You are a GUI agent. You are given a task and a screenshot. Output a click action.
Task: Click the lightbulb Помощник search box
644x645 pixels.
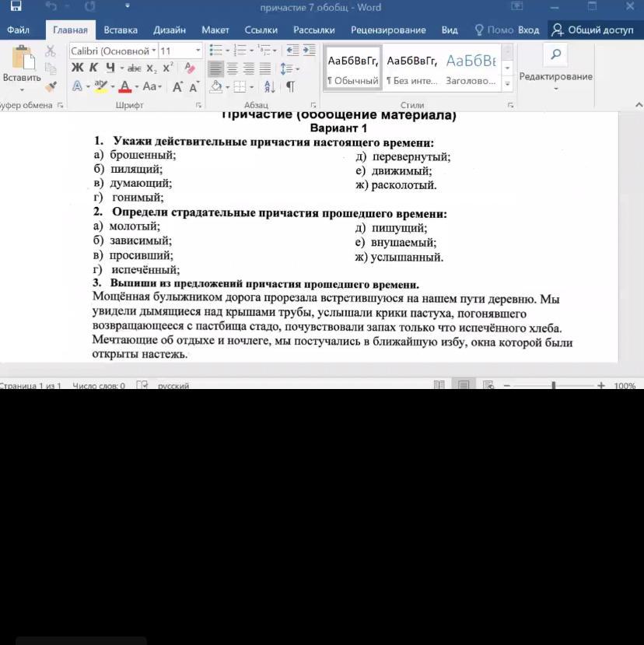click(494, 30)
